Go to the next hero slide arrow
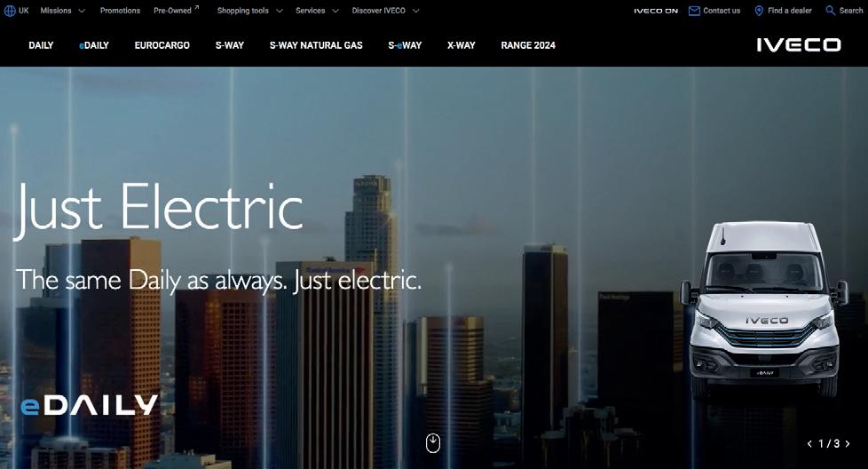The image size is (868, 469). 848,443
